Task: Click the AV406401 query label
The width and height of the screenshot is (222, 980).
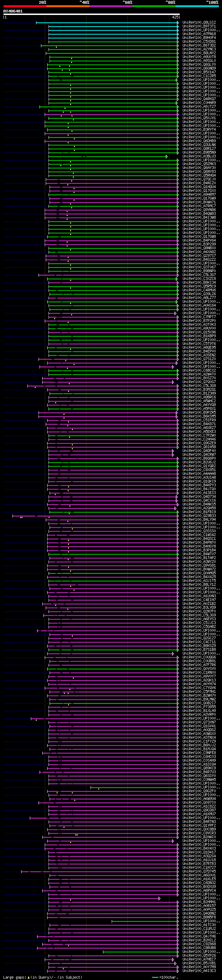Action: point(13,11)
